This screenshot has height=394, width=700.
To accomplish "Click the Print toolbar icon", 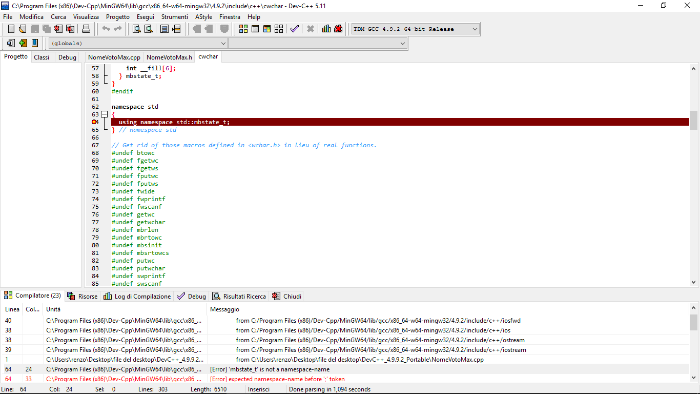I will tap(86, 29).
